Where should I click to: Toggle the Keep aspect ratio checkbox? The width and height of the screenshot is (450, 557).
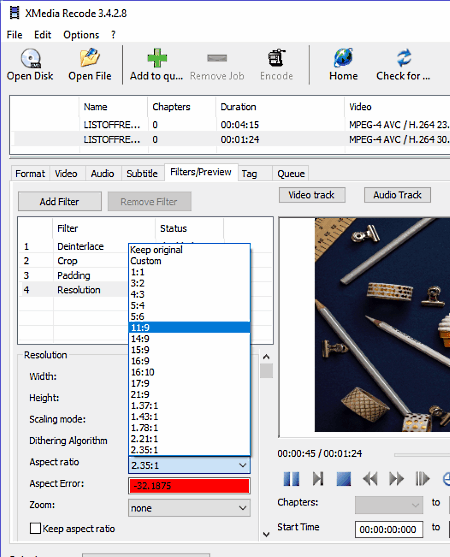point(36,528)
